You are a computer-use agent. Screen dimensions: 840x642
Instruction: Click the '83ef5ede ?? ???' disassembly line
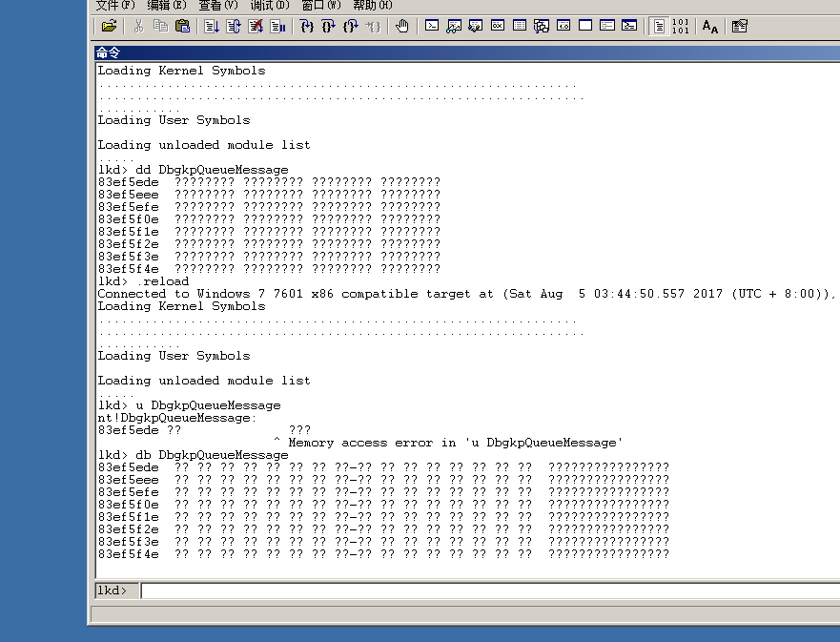[x=205, y=430]
